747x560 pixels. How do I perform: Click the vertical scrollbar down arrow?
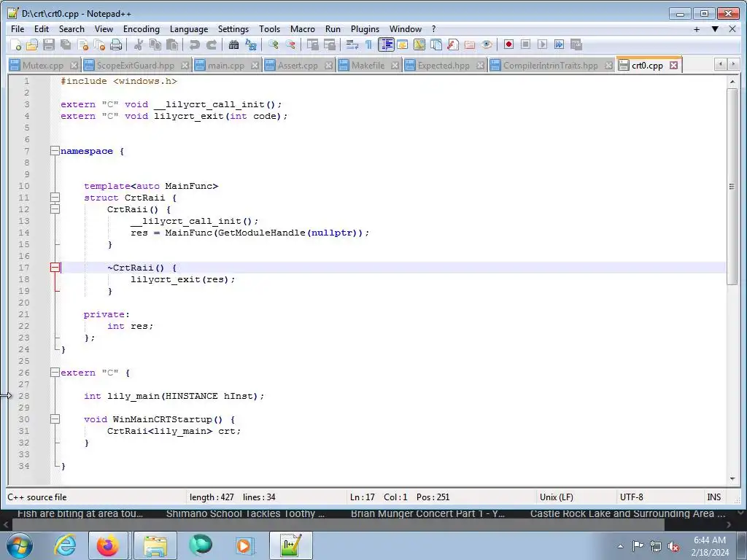[732, 478]
